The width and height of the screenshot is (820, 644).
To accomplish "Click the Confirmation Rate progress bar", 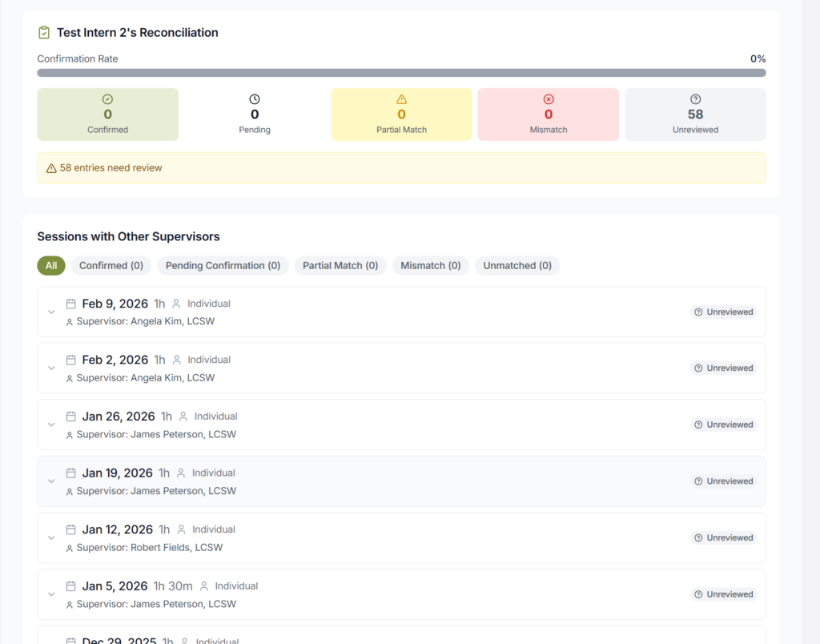I will pos(401,73).
